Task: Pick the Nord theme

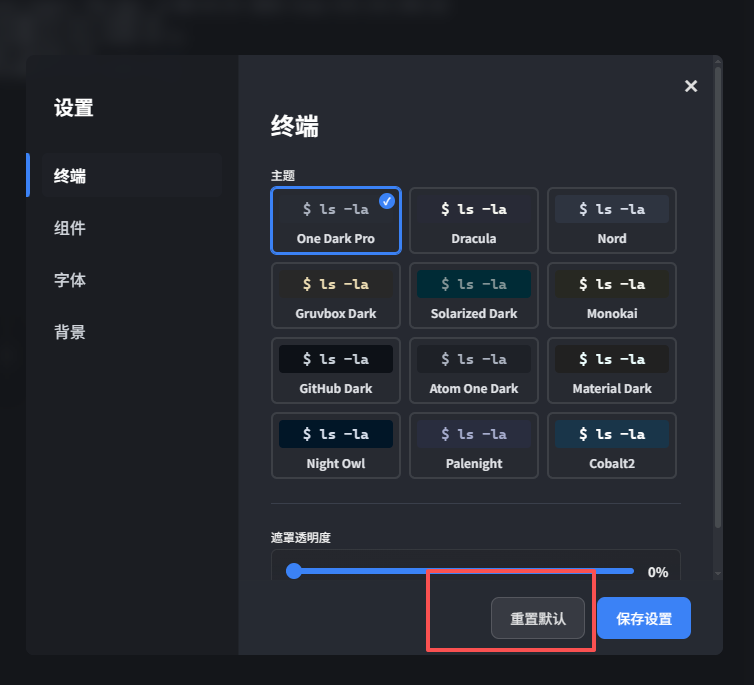Action: coord(612,220)
